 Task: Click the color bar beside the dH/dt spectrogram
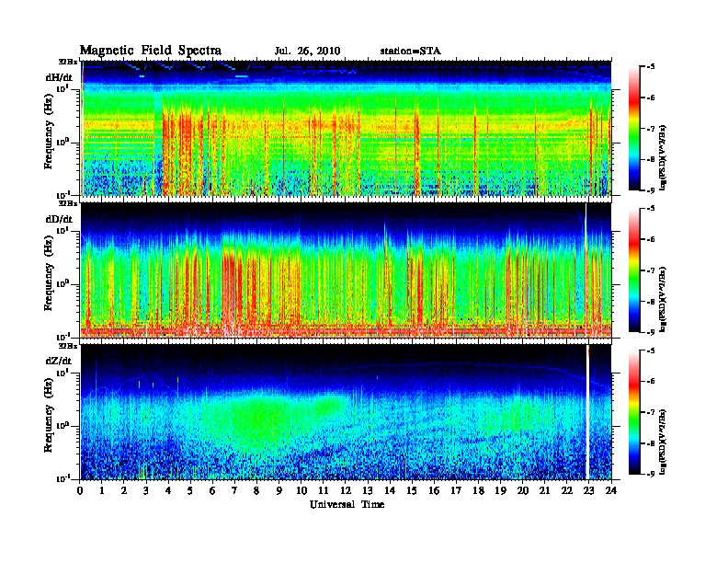click(634, 129)
